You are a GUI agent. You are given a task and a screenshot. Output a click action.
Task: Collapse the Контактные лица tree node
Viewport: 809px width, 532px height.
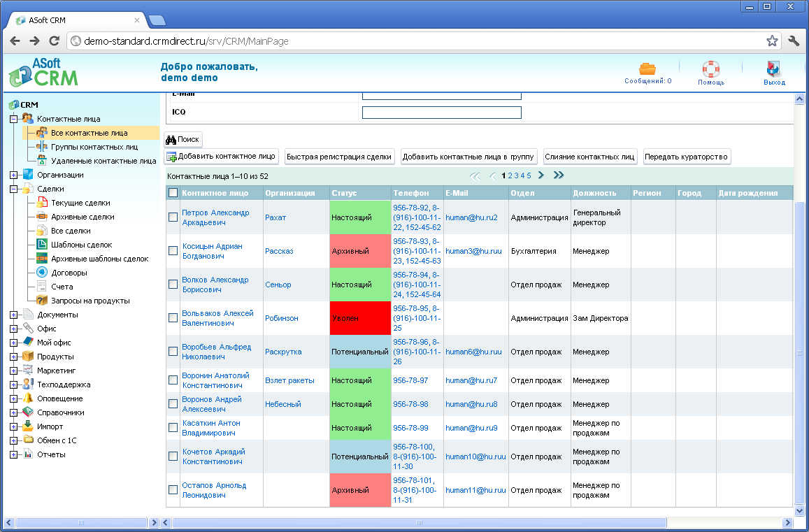point(13,120)
